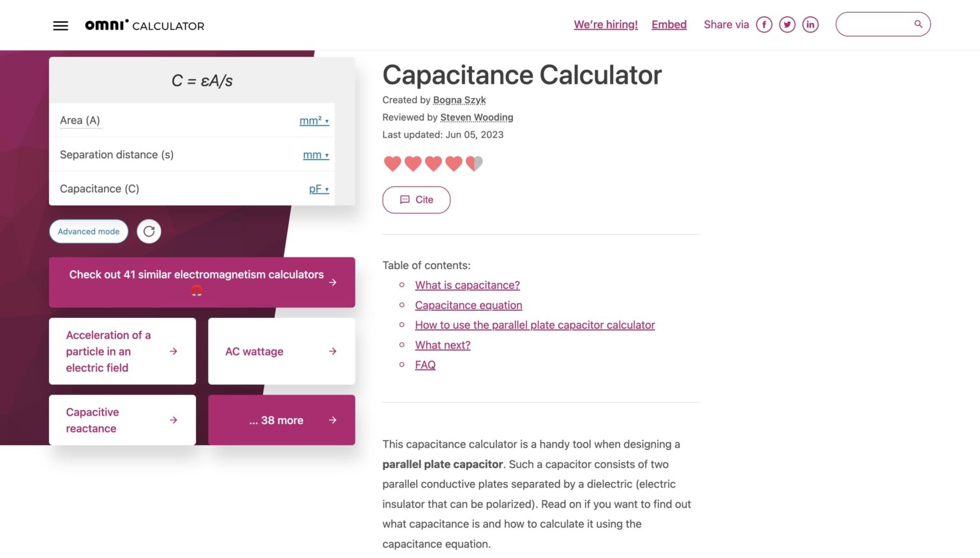The height and width of the screenshot is (558, 980).
Task: Enable Advanced mode
Action: [88, 231]
